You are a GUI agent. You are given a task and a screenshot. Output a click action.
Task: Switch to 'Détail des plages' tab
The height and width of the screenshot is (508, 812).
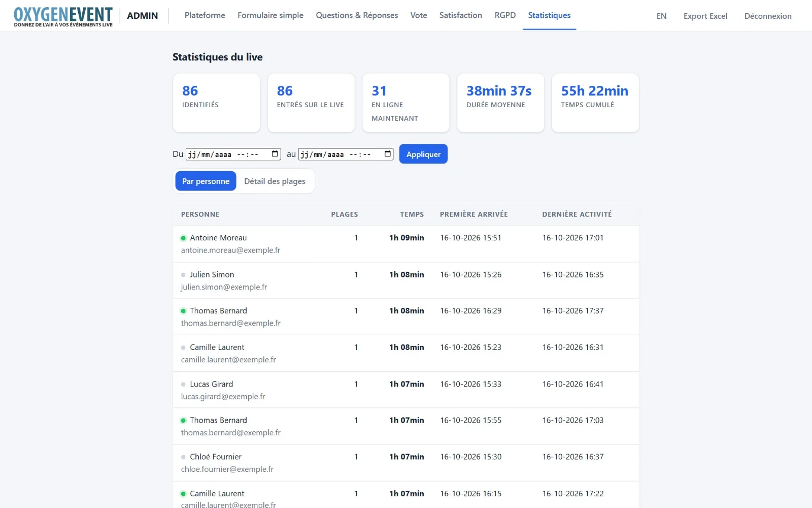tap(275, 181)
